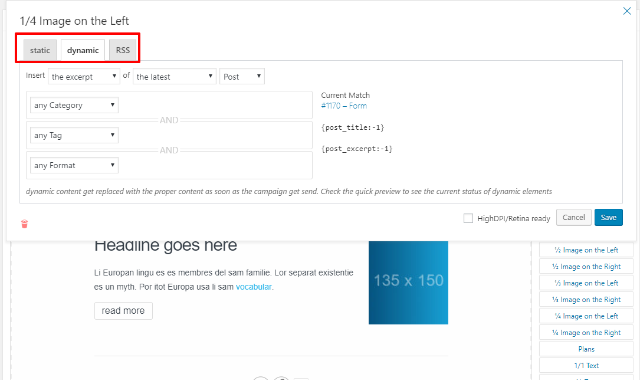Add the ⅓ Image on the Left module
This screenshot has height=380, width=640.
pyautogui.click(x=586, y=283)
